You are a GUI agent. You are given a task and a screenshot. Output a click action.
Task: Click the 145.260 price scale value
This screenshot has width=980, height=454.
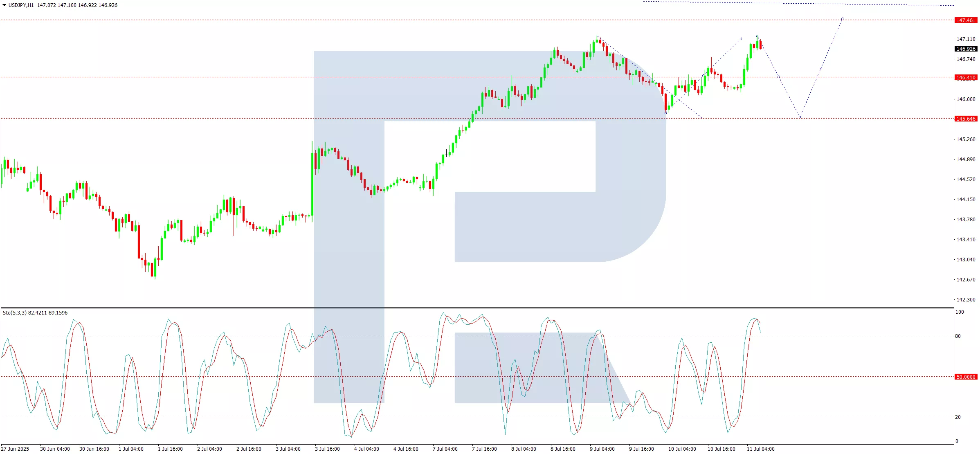point(966,139)
